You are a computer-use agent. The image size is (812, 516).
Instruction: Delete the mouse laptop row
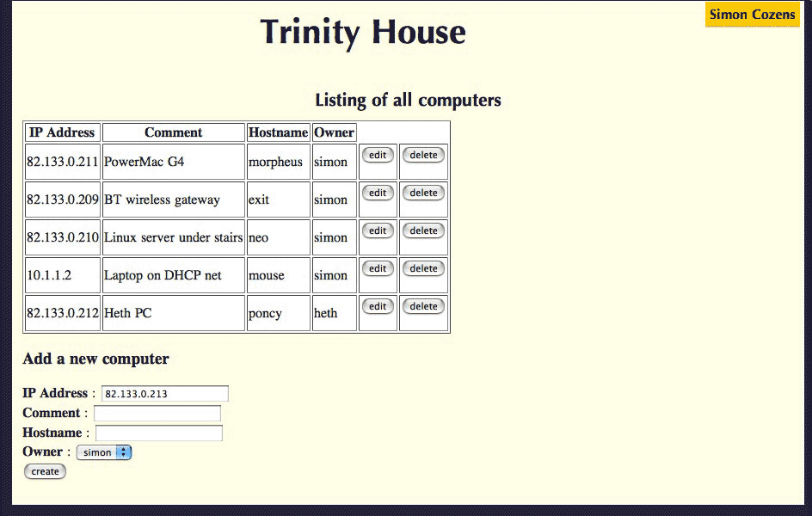[x=423, y=269]
